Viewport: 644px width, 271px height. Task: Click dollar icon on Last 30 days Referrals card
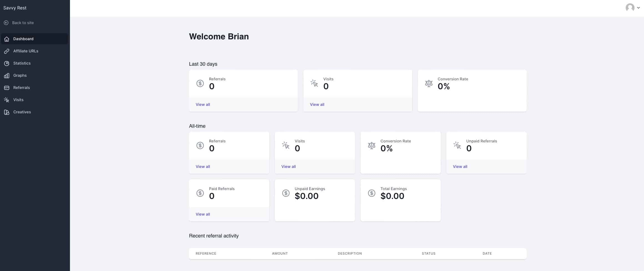tap(200, 83)
